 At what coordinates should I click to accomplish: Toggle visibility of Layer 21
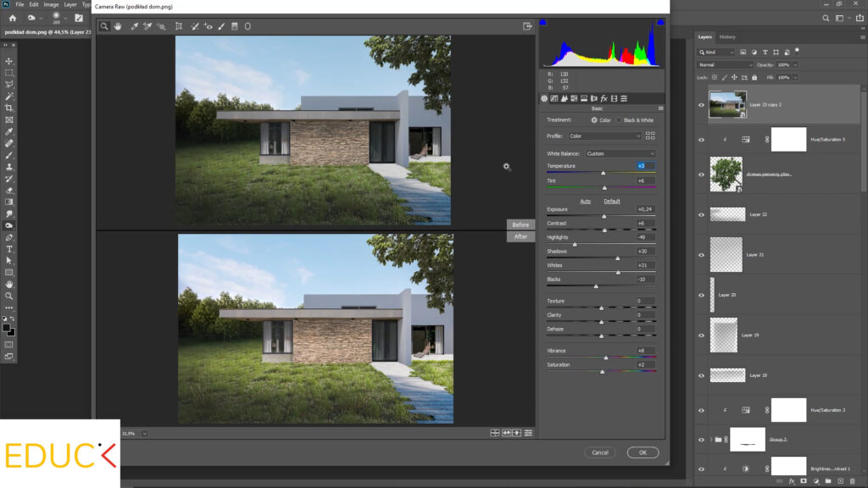(x=701, y=255)
